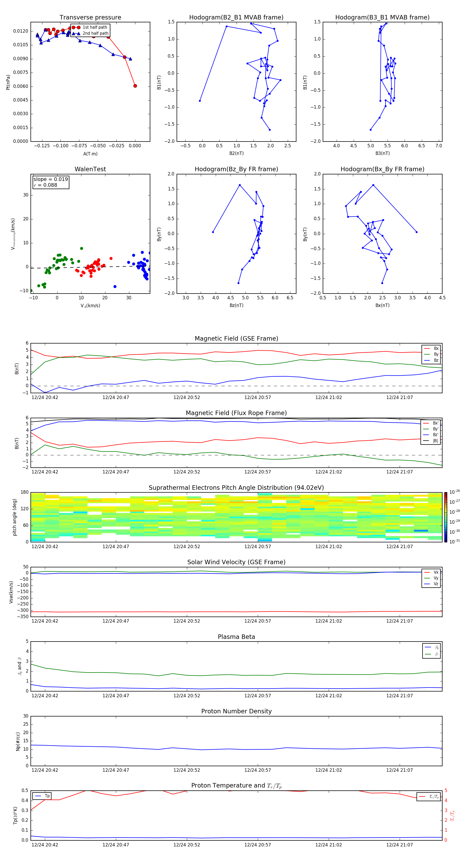Image resolution: width=473 pixels, height=868 pixels.
Task: Click '12/24 20:57' tick under GSE magnetic field
Action: pyautogui.click(x=258, y=398)
